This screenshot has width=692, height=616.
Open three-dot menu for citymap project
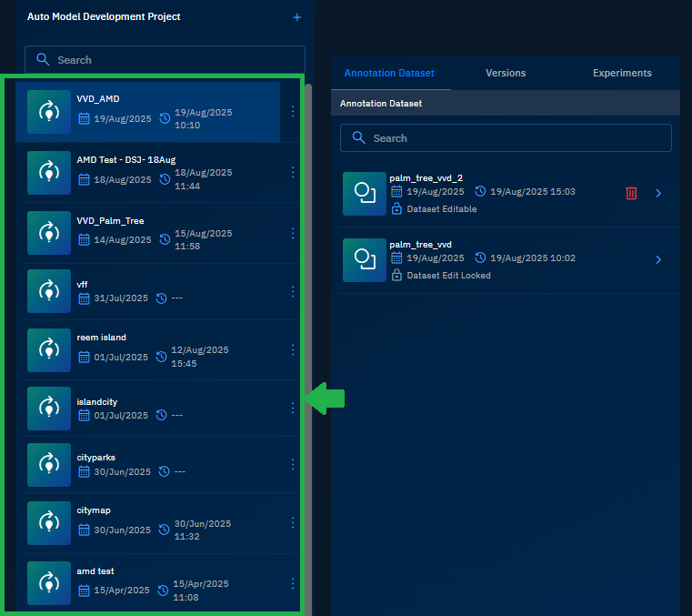[292, 523]
